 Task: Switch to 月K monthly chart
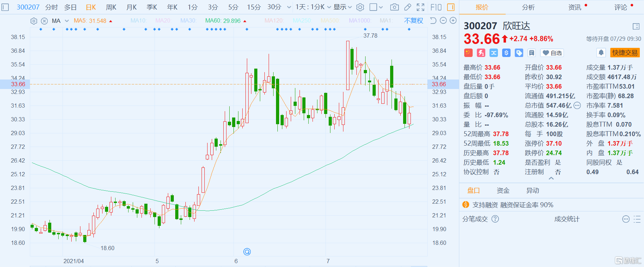point(131,7)
